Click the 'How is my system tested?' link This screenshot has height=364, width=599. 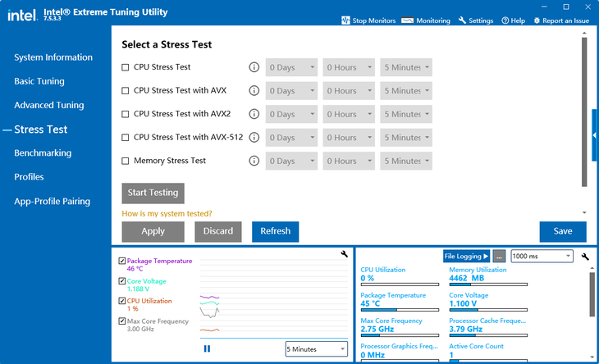tap(167, 213)
